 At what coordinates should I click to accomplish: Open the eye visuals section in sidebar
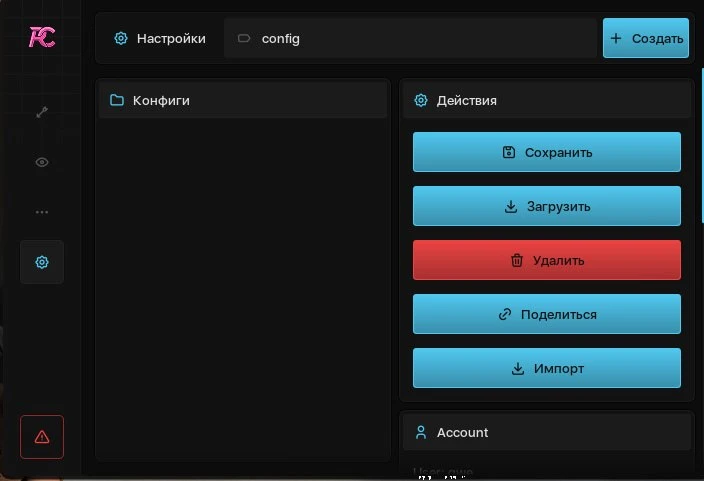pyautogui.click(x=42, y=162)
